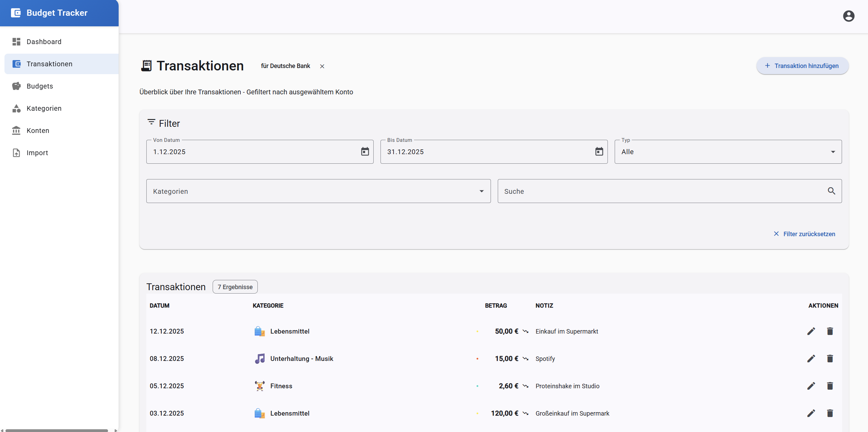The image size is (868, 432).
Task: Click the Budget Tracker wallet logo icon
Action: 16,13
